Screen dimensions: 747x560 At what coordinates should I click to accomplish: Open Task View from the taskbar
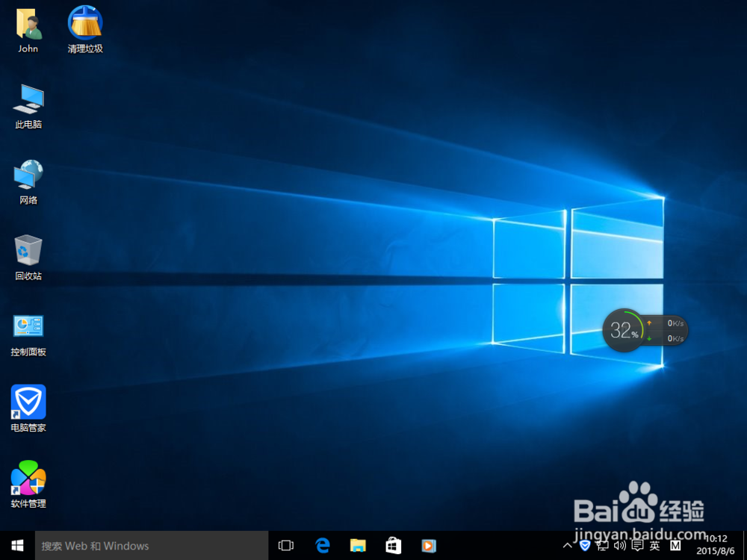[286, 546]
